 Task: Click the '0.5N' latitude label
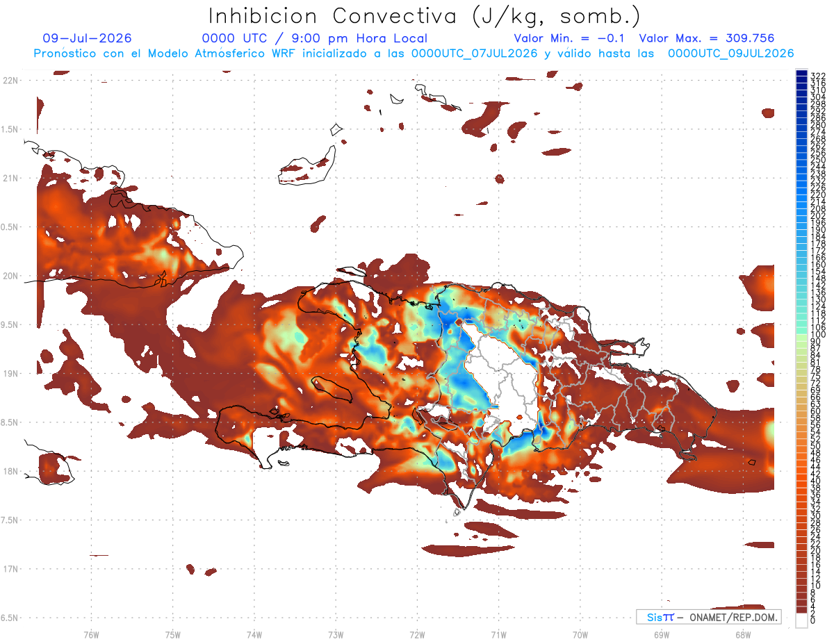[10, 227]
